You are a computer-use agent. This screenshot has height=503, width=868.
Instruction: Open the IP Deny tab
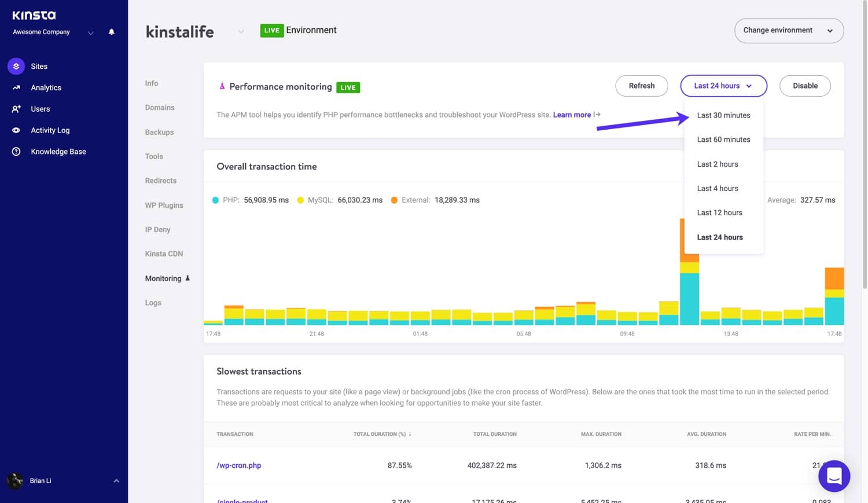coord(157,229)
